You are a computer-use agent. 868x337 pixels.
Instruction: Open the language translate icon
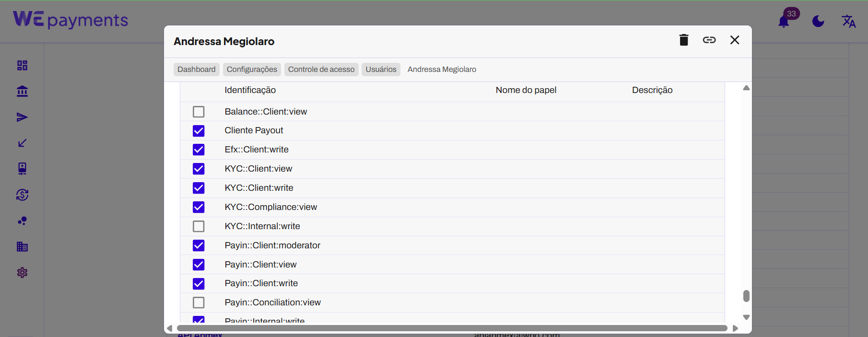point(849,21)
